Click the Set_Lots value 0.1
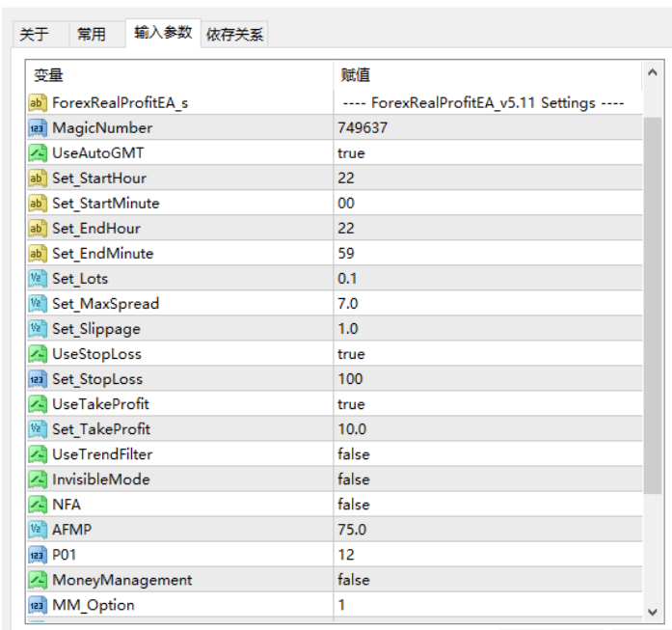 347,278
